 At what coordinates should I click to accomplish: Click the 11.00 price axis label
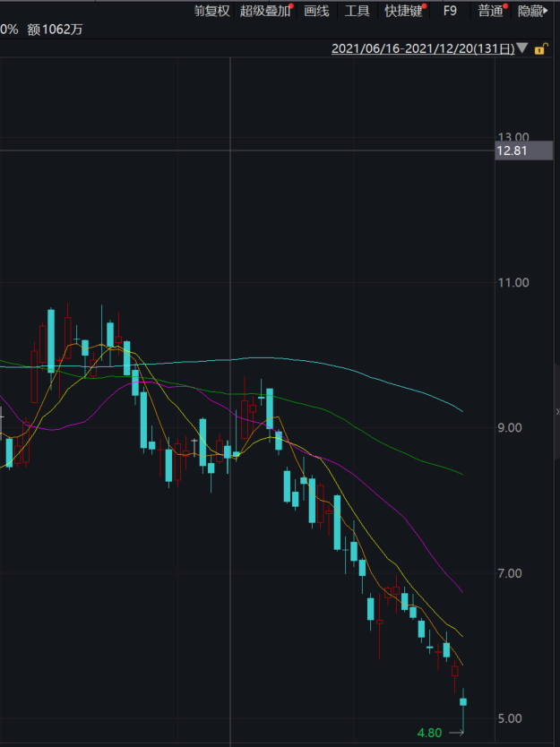pyautogui.click(x=513, y=282)
